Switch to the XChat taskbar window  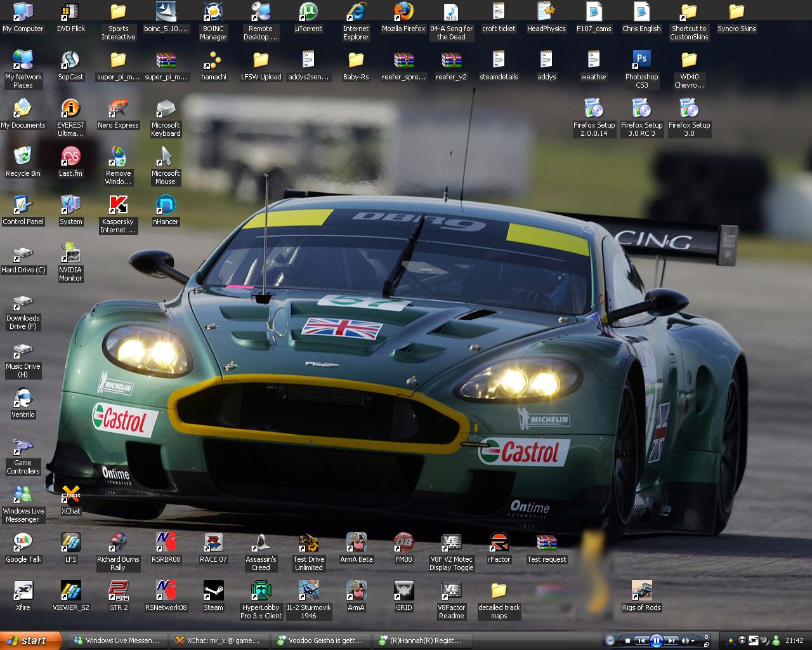218,640
